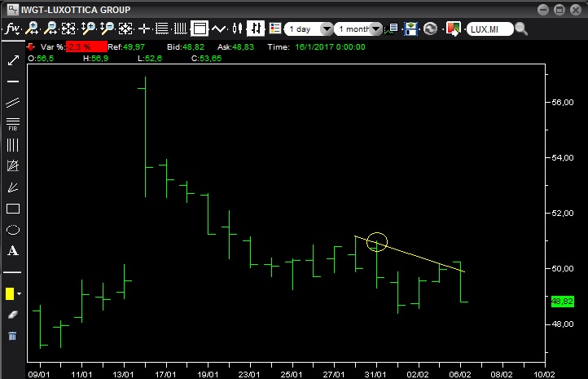The image size is (588, 379).
Task: Open the fw indicators menu
Action: point(13,29)
